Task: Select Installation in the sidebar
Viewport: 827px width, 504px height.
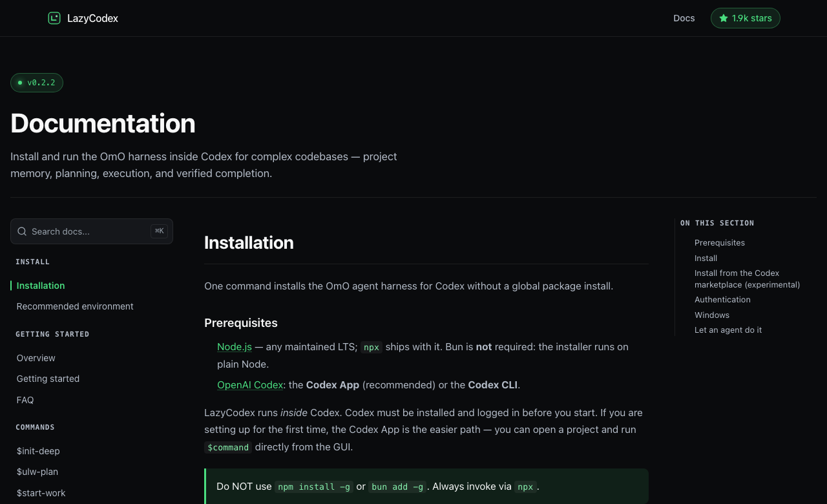Action: [x=41, y=286]
